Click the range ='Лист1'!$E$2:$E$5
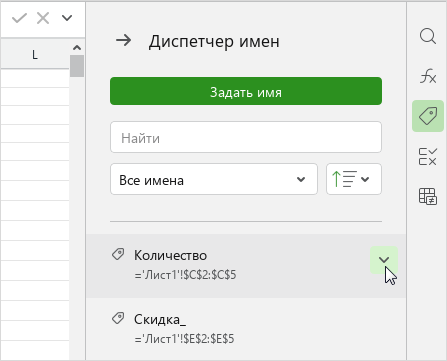 (184, 339)
